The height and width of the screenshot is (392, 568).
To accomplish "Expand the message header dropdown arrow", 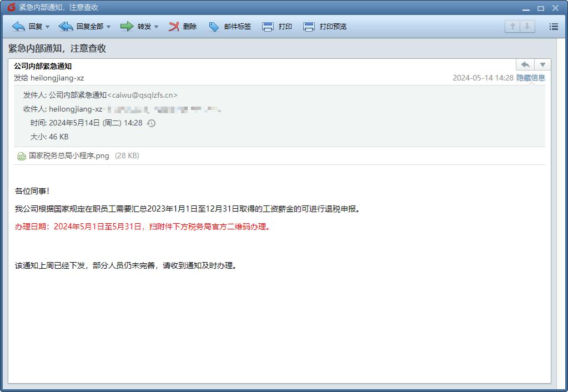I will [x=542, y=64].
